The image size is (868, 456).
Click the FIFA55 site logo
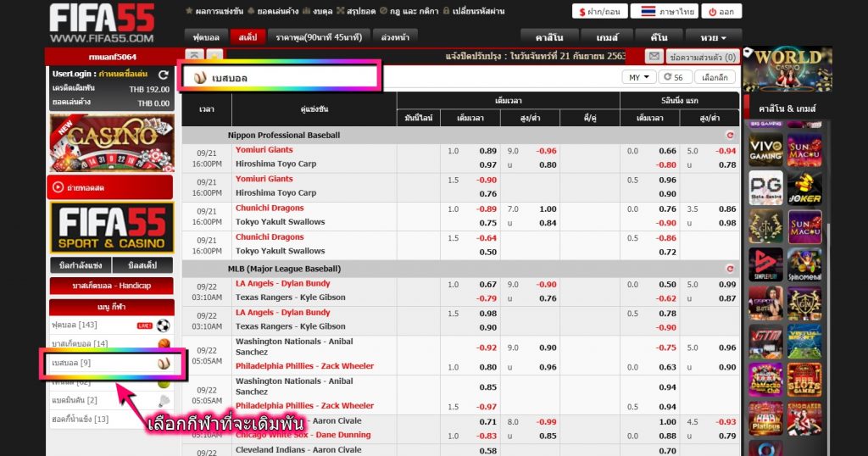tap(102, 23)
